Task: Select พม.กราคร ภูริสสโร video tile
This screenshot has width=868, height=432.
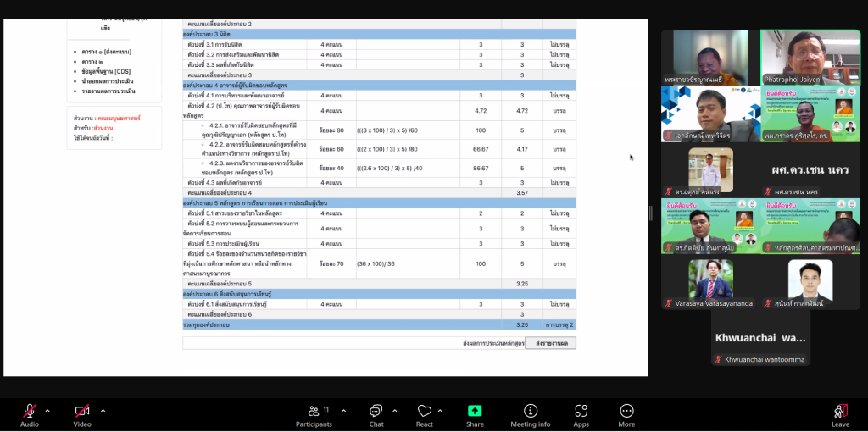Action: tap(810, 114)
